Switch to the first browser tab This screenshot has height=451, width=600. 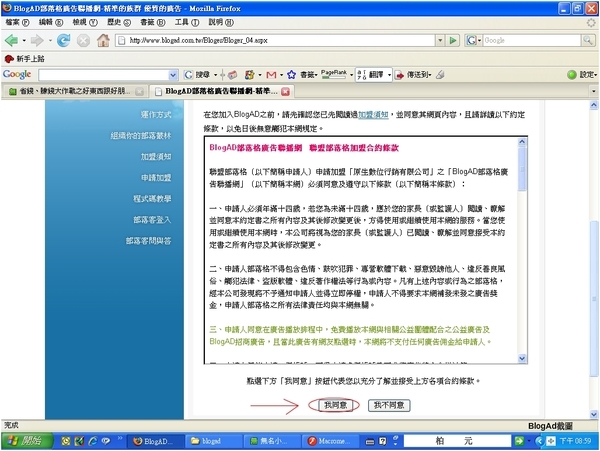tap(75, 91)
